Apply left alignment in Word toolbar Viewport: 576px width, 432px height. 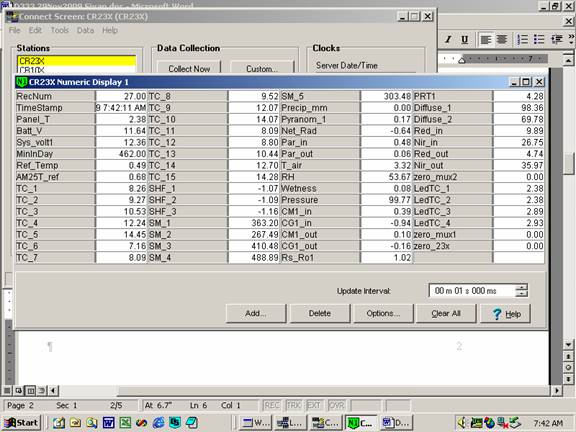pyautogui.click(x=486, y=39)
